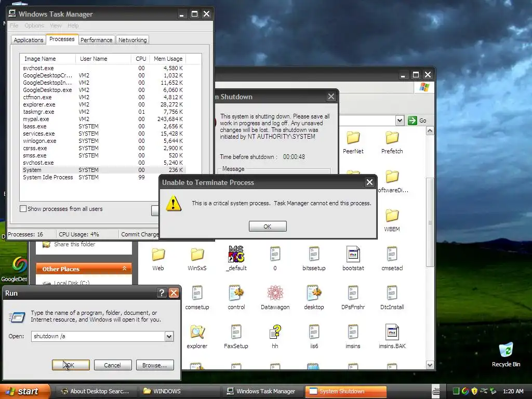The height and width of the screenshot is (399, 532).
Task: Open the Task Manager File menu
Action: coord(14,25)
